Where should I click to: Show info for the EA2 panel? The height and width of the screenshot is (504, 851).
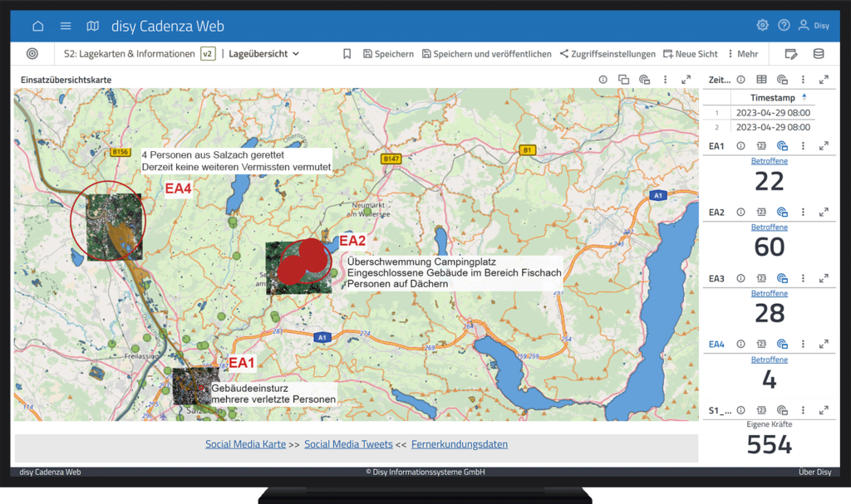(740, 212)
